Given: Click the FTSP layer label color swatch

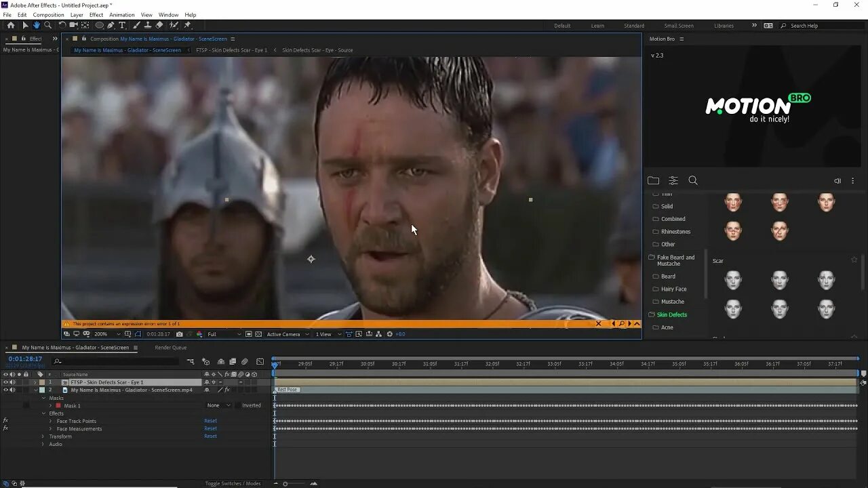Looking at the screenshot, I should tap(41, 382).
